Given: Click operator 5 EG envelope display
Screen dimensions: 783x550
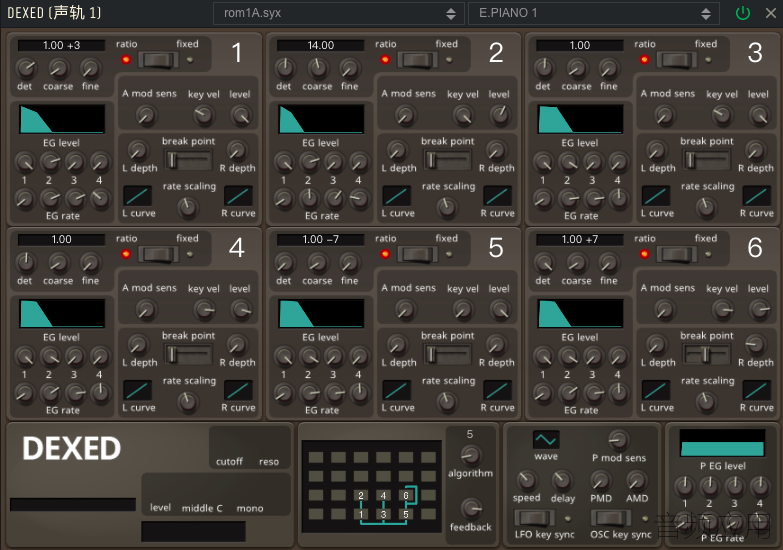Looking at the screenshot, I should click(321, 314).
